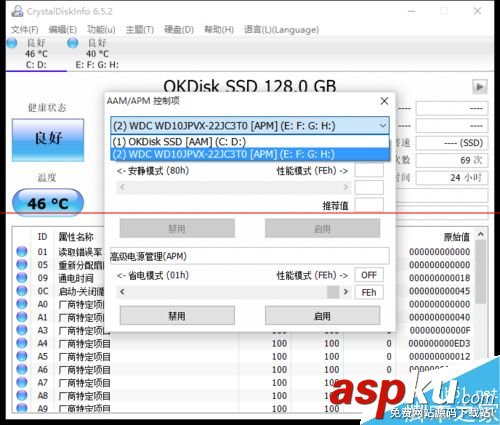Click the CrystalDiskInfo app icon in title bar

(x=17, y=11)
